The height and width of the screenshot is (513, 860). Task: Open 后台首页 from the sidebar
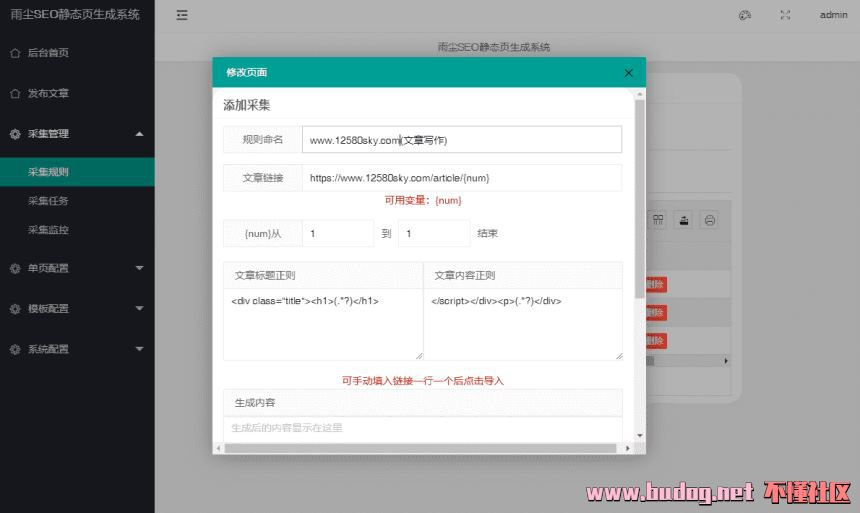48,53
